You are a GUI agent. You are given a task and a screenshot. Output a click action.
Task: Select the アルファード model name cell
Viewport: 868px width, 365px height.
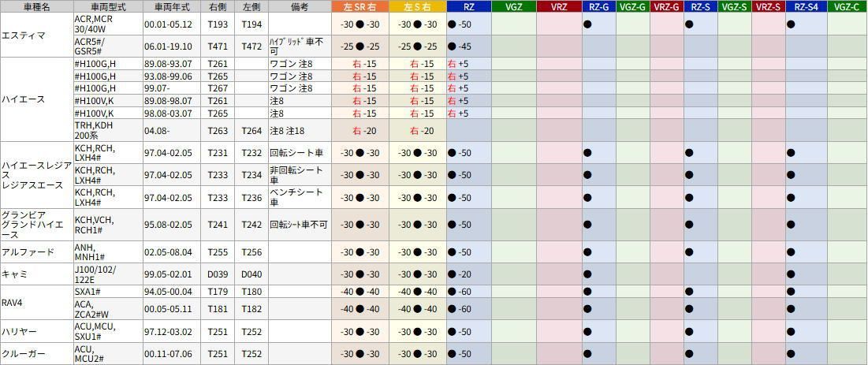point(36,252)
